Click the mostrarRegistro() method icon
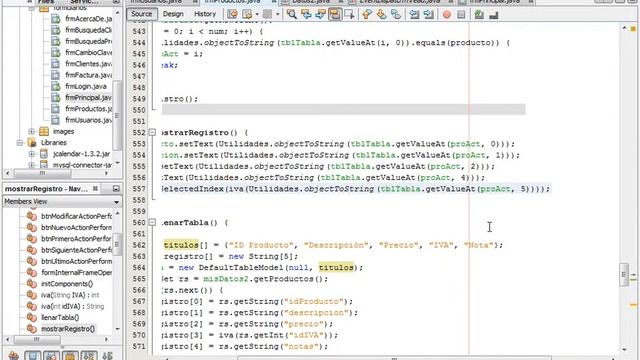Image resolution: width=640 pixels, height=360 pixels. (31, 329)
